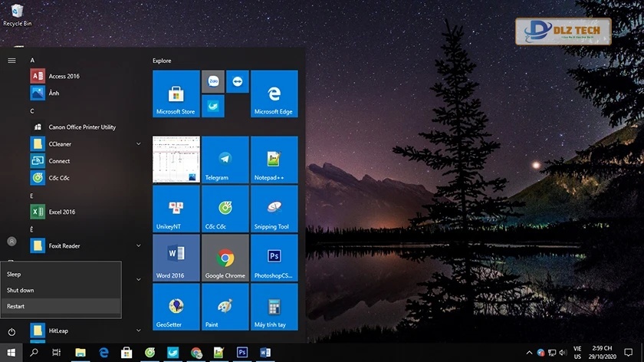This screenshot has width=644, height=362.
Task: Launch the UnikeyNT tile
Action: tap(176, 209)
